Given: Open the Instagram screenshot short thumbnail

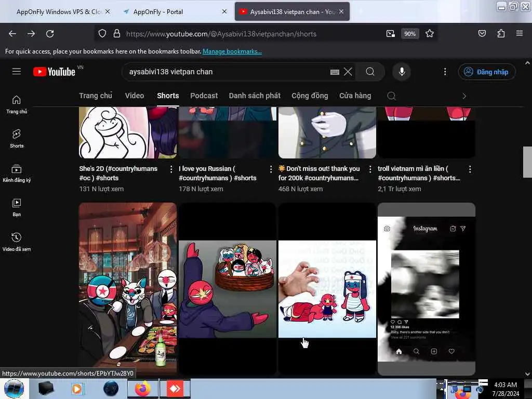Looking at the screenshot, I should 427,289.
